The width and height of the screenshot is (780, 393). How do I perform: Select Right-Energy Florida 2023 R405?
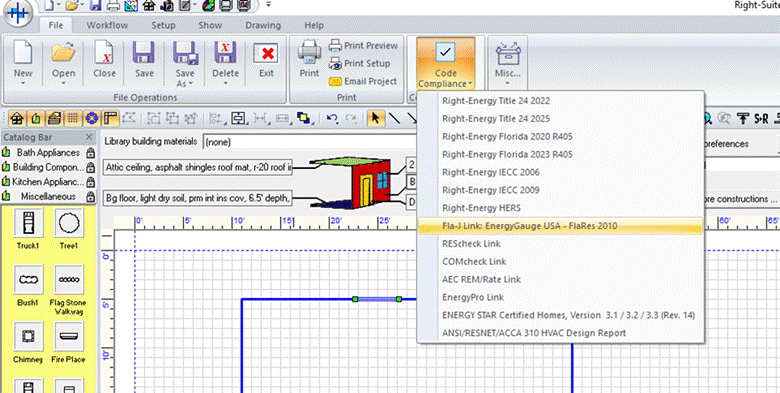pyautogui.click(x=560, y=154)
